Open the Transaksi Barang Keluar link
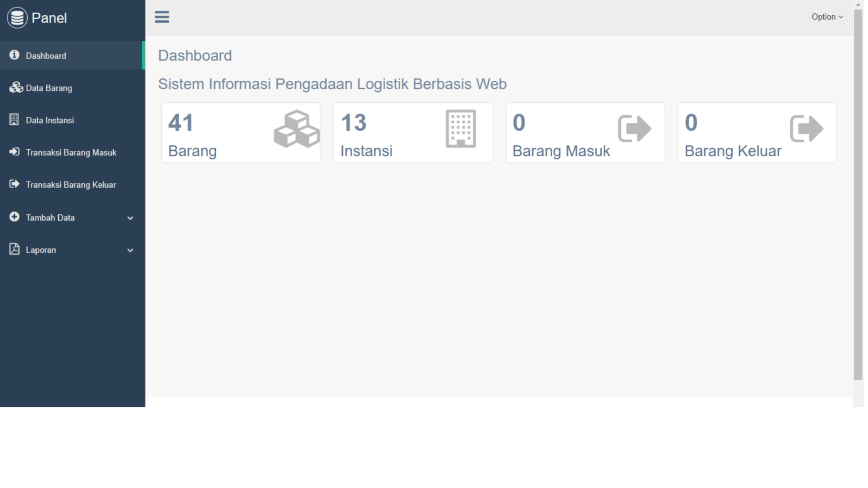 [73, 185]
